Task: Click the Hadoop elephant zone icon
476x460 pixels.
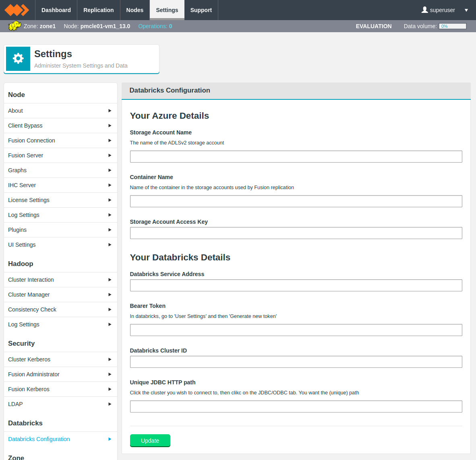Action: click(14, 26)
